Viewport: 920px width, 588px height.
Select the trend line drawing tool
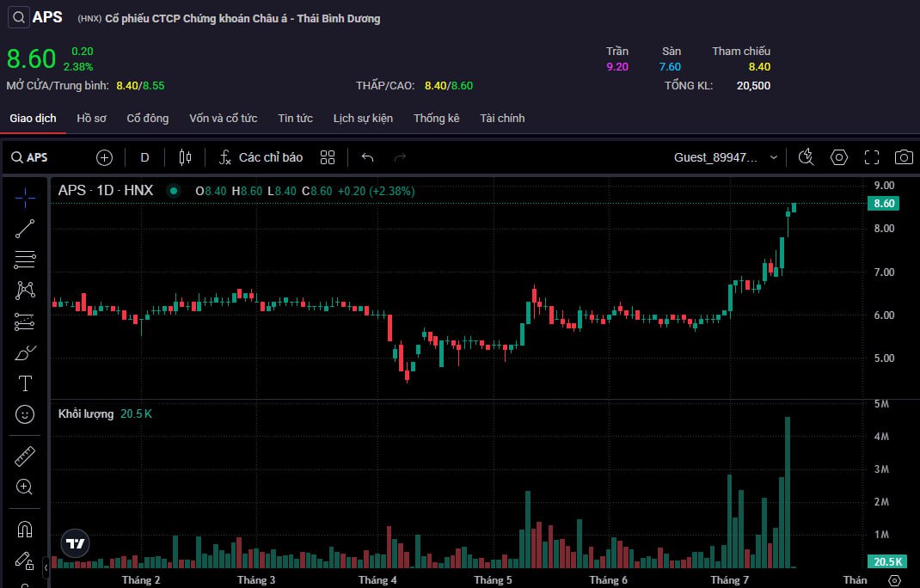tap(25, 228)
